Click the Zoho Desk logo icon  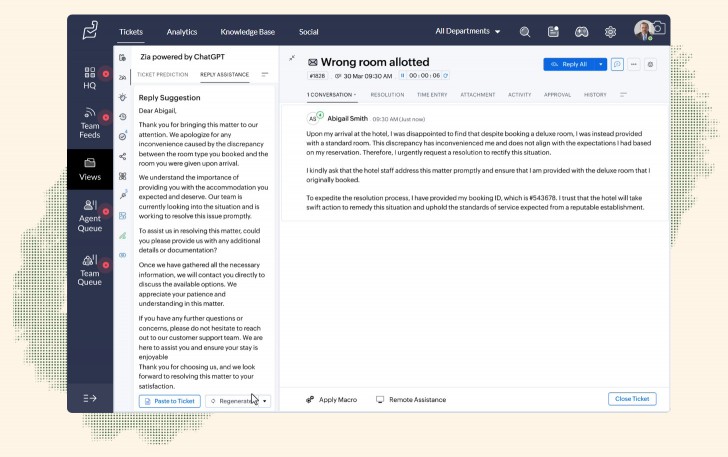90,30
